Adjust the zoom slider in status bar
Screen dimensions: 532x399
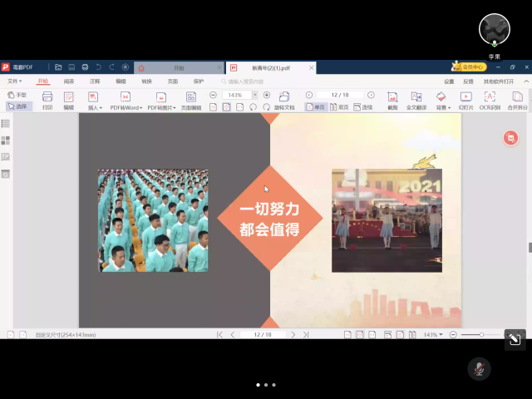click(x=481, y=334)
